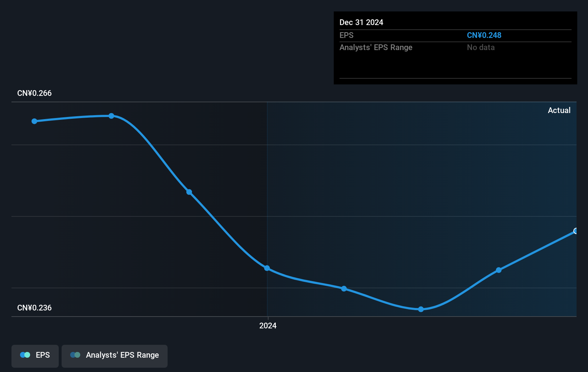Click the Analysts' EPS Range row label in tooltip

(376, 48)
